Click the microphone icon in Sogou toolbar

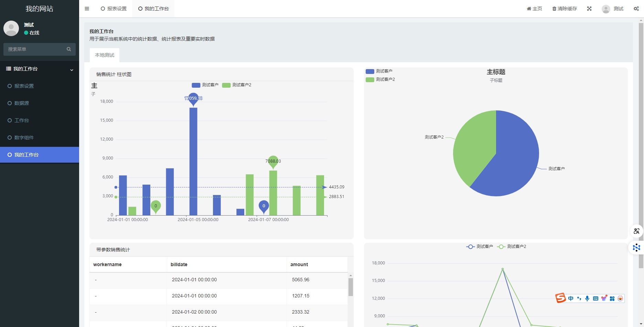[x=587, y=298]
